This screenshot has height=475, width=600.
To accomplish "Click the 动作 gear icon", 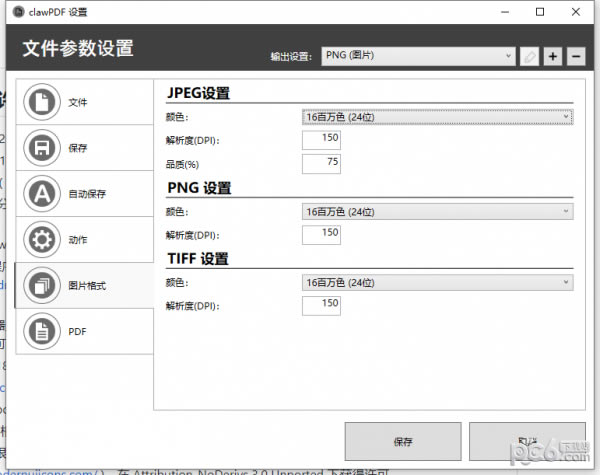I will coord(42,240).
